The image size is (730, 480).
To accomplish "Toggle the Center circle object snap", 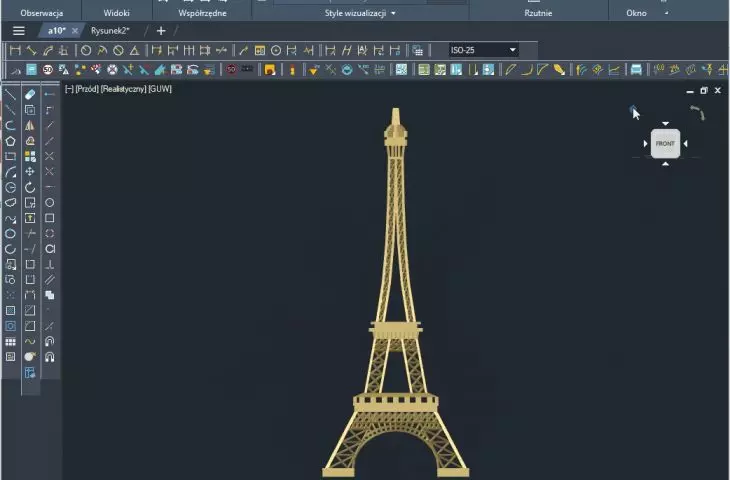I will point(49,203).
